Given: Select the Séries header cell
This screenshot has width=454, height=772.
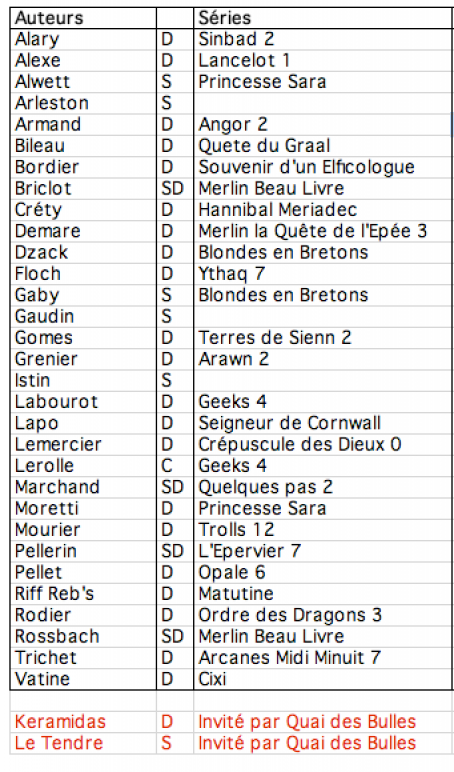Looking at the screenshot, I should click(x=323, y=18).
